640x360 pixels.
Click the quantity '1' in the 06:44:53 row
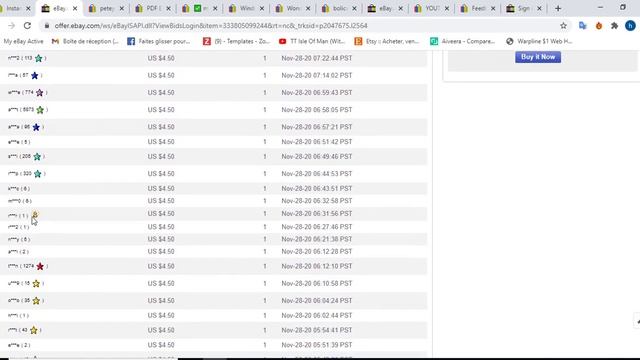pos(264,174)
